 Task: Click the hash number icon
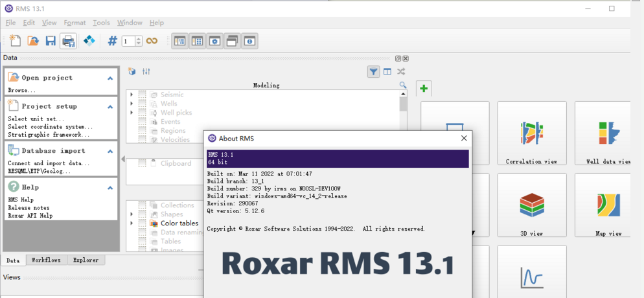coord(112,41)
